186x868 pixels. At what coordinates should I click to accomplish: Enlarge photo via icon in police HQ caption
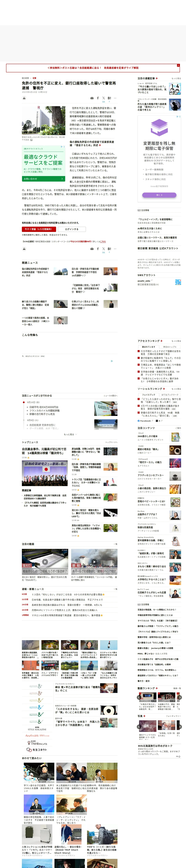pyautogui.click(x=31, y=140)
